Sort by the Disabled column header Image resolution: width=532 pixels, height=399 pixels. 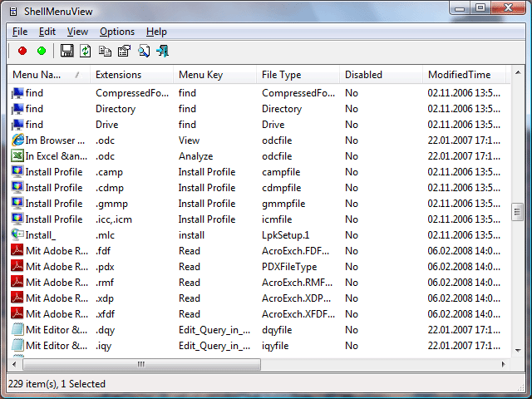click(381, 75)
